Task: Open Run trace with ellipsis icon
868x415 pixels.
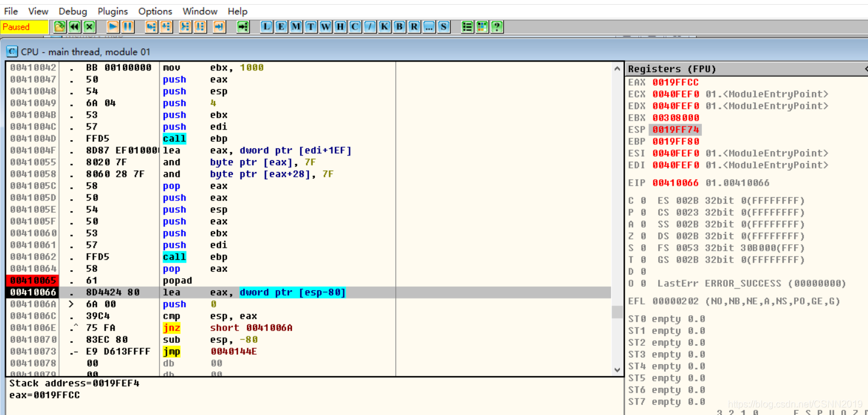Action: tap(429, 27)
